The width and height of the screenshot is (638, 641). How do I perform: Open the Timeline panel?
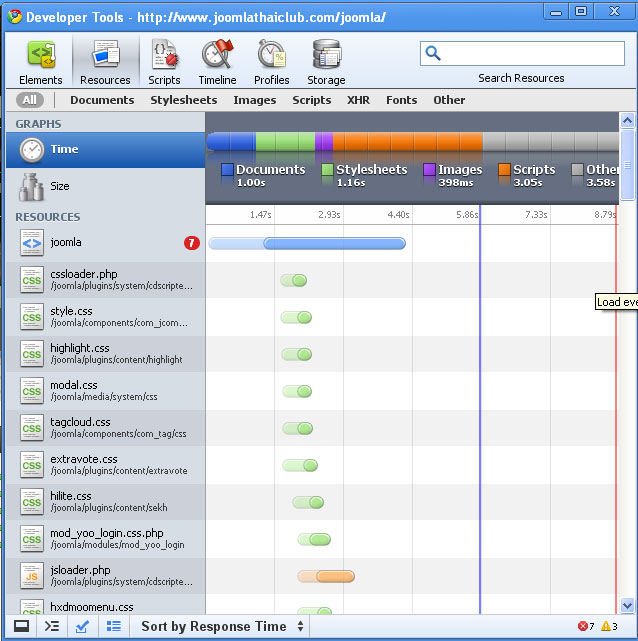(x=217, y=62)
